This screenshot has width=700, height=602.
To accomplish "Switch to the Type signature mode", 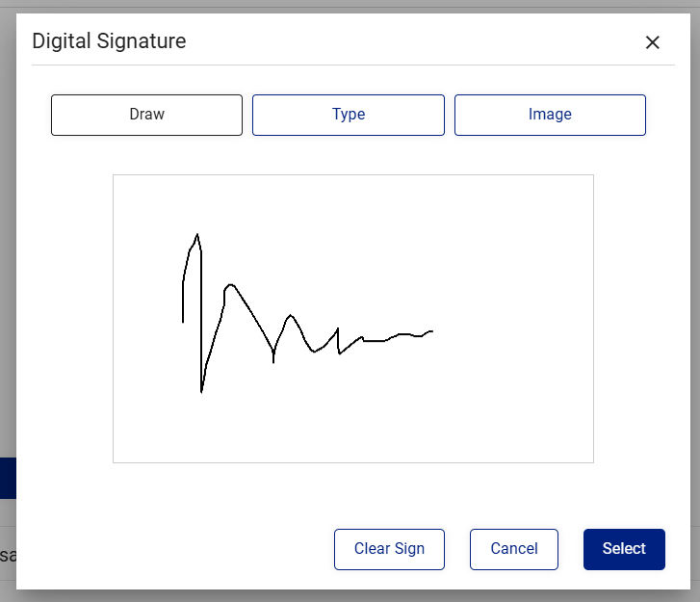I will tap(349, 115).
